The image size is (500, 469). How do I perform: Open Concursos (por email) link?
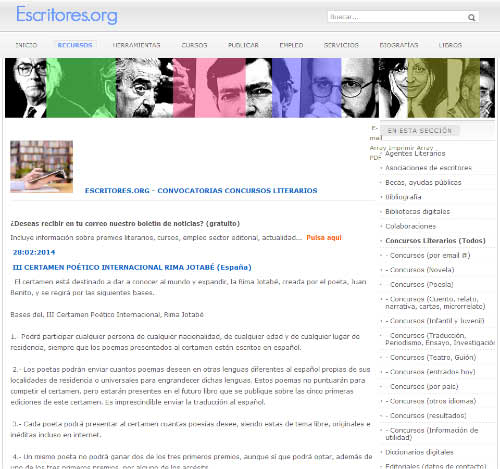coord(428,255)
